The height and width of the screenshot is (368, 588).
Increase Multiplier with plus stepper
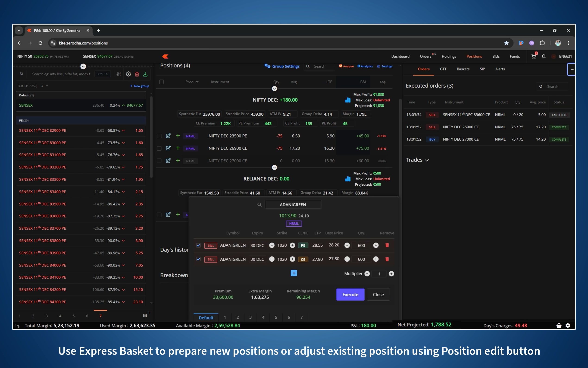coord(391,274)
